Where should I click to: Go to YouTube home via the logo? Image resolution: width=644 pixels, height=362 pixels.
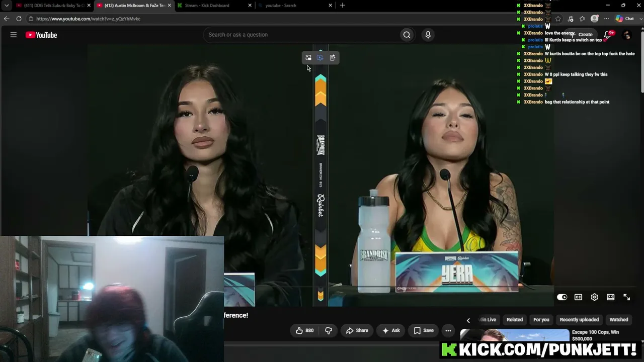coord(41,35)
